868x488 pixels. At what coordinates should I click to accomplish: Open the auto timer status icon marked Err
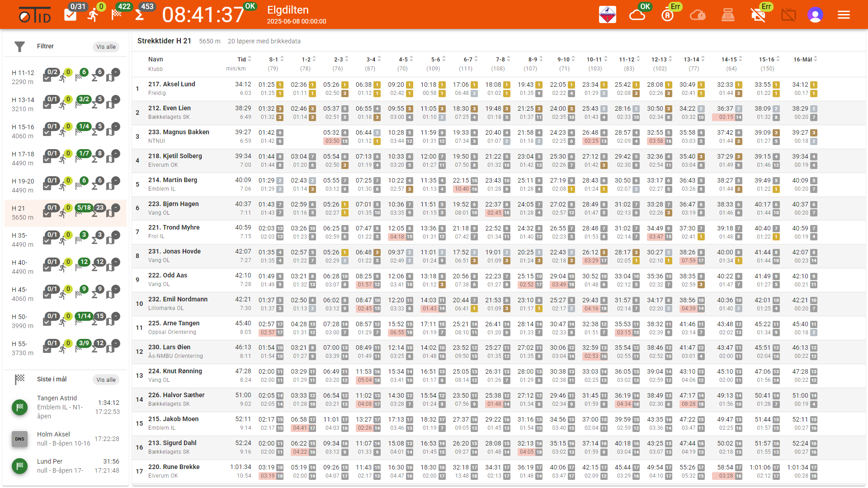point(667,15)
